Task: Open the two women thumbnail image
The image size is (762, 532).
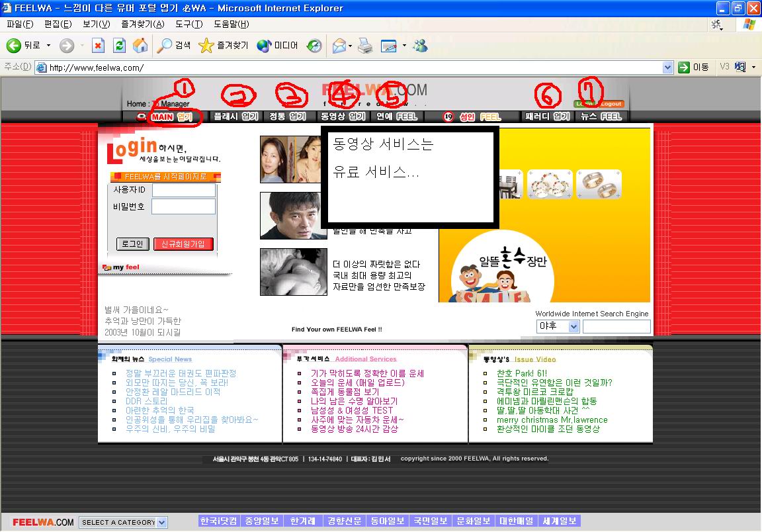Action: tap(290, 159)
